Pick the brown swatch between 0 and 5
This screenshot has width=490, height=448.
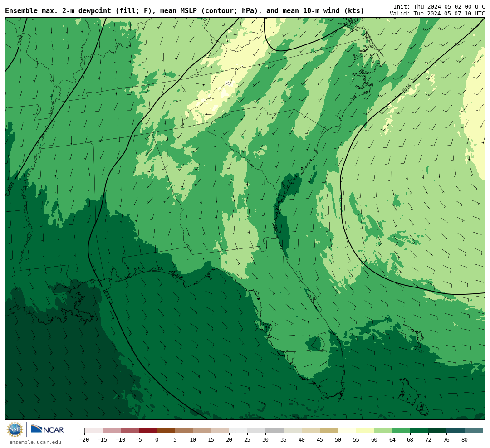pyautogui.click(x=166, y=431)
